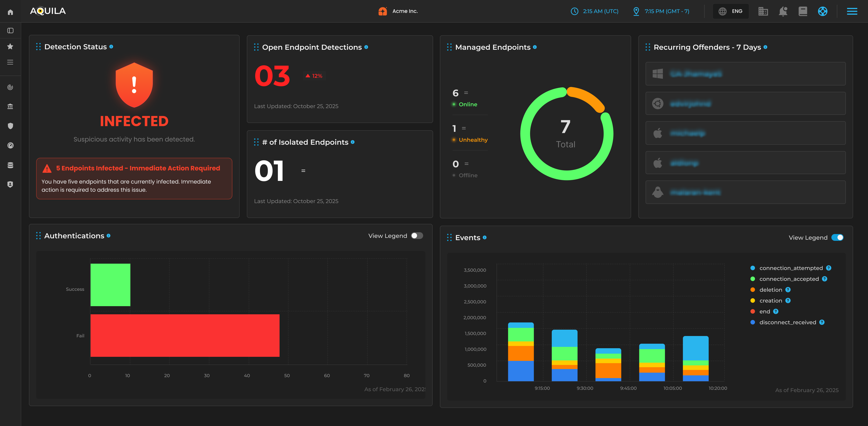Click the database icon in the sidebar

point(10,165)
